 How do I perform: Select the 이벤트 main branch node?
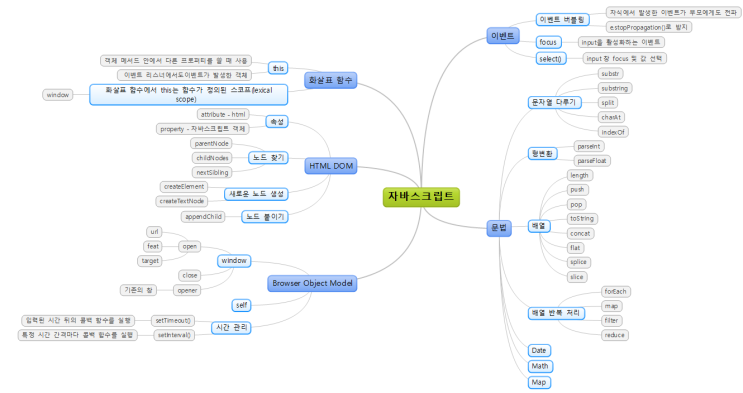503,36
